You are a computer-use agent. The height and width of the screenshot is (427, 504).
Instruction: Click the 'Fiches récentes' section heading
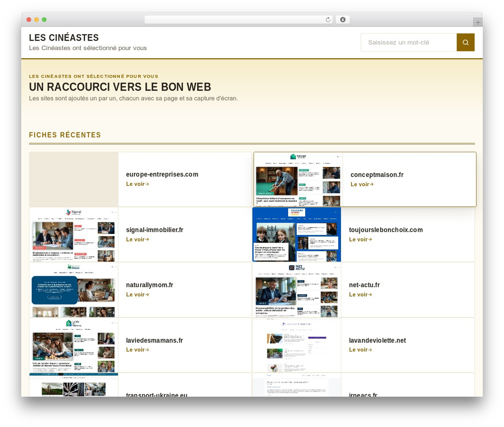[x=65, y=135]
